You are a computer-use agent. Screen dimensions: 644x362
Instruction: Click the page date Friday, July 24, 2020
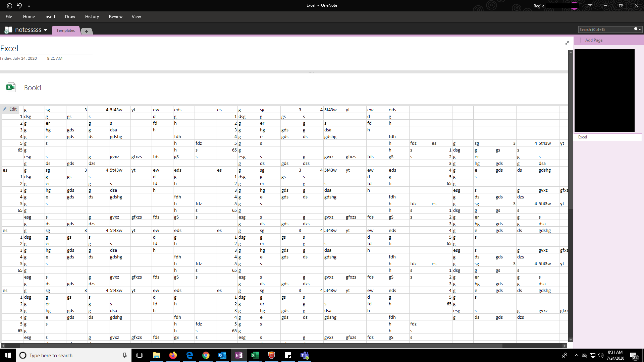point(18,58)
